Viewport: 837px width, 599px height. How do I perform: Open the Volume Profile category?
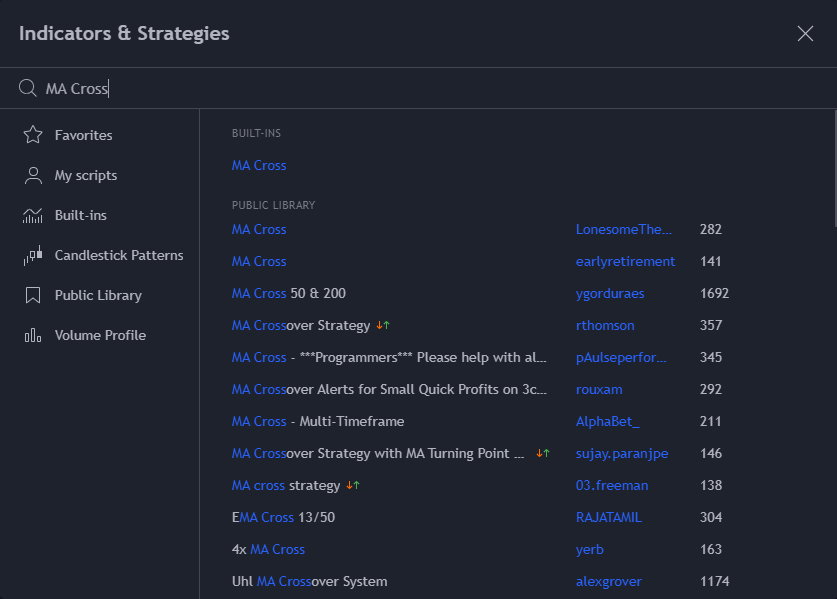[100, 335]
